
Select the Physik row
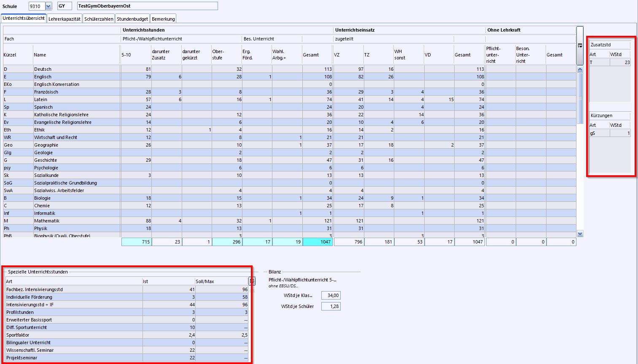[289, 228]
